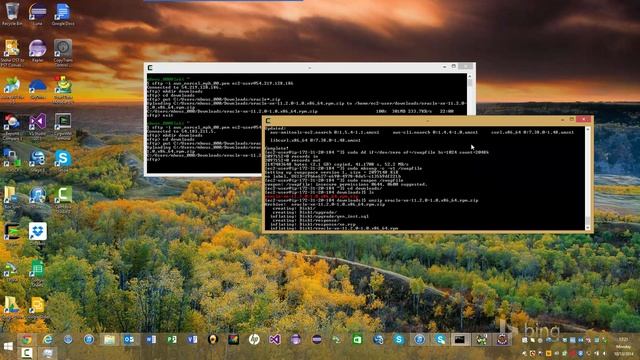Open the green Excel-like taskbar icon
This screenshot has width=640, height=360.
pyautogui.click(x=357, y=339)
